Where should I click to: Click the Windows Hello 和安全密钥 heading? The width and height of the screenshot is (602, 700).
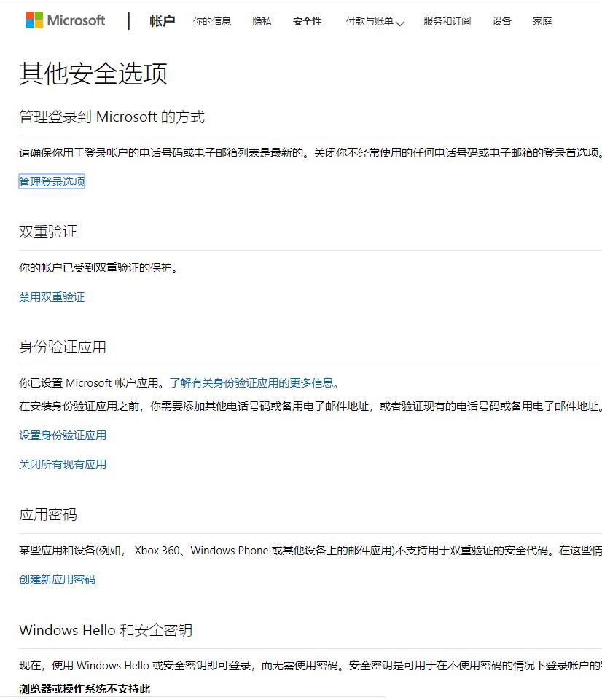[106, 630]
